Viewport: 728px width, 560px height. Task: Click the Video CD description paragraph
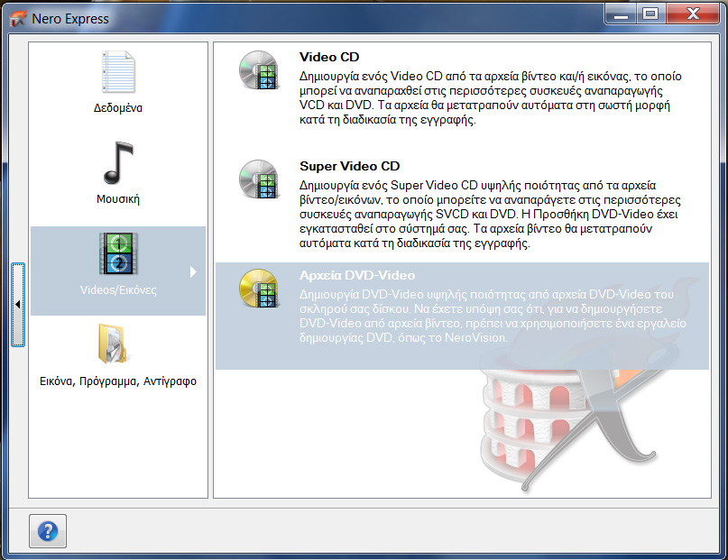[x=490, y=98]
